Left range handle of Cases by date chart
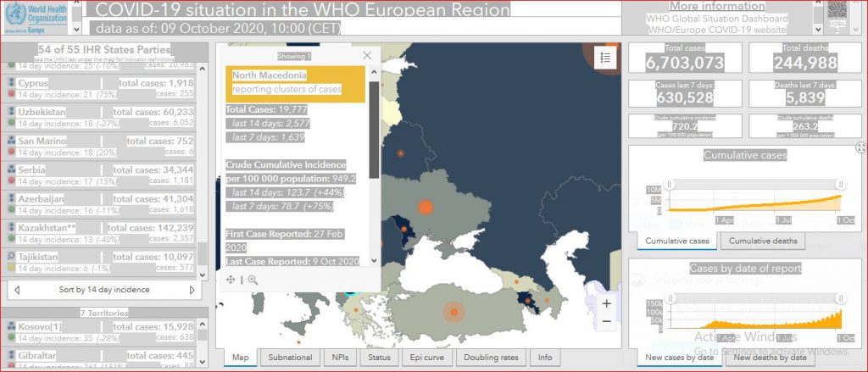 coord(670,299)
